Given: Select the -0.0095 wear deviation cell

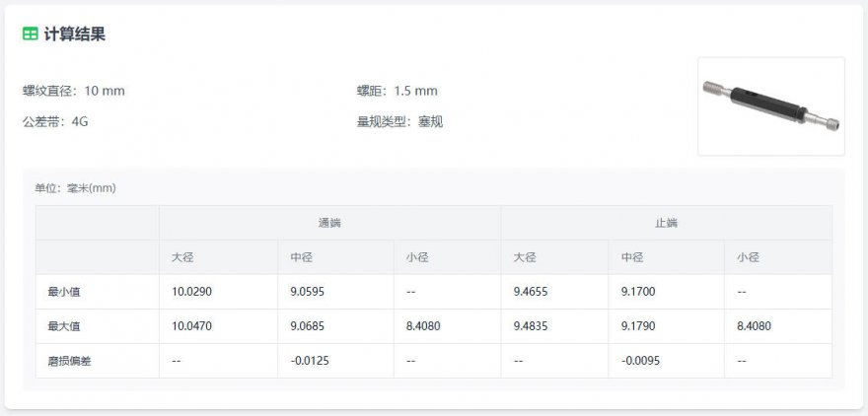Looking at the screenshot, I should click(x=640, y=361).
